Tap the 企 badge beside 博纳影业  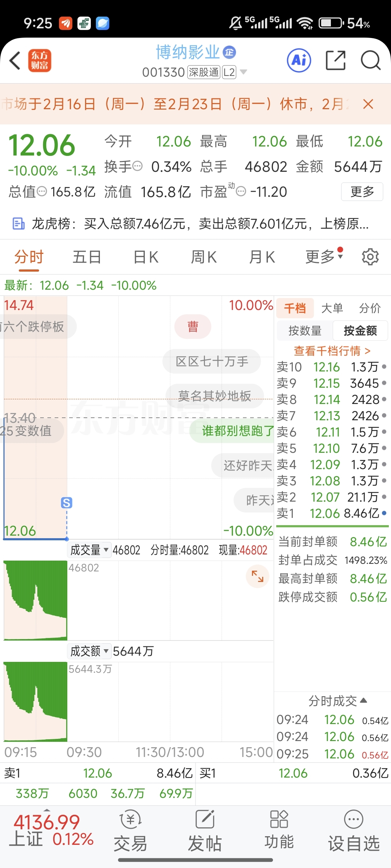229,52
